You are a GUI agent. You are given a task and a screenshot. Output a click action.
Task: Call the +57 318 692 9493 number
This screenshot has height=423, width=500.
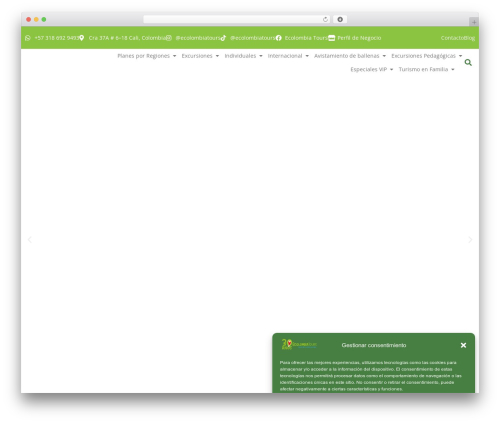coord(57,38)
